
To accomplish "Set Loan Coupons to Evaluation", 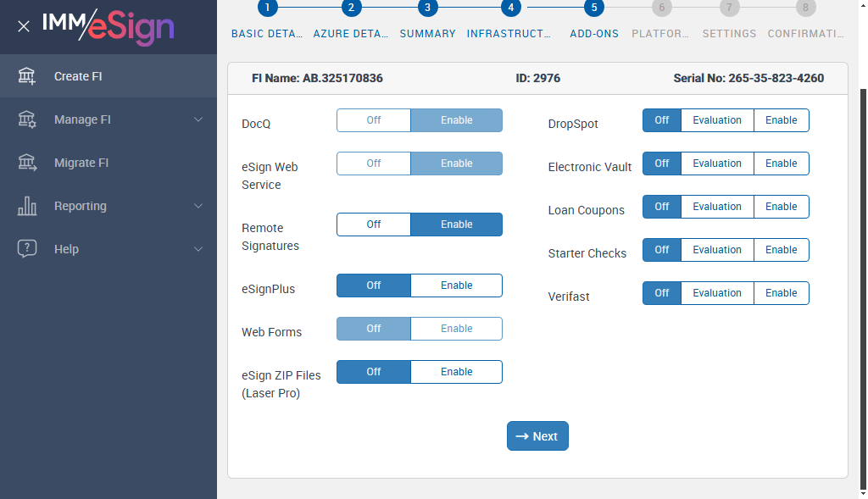I will (x=717, y=207).
